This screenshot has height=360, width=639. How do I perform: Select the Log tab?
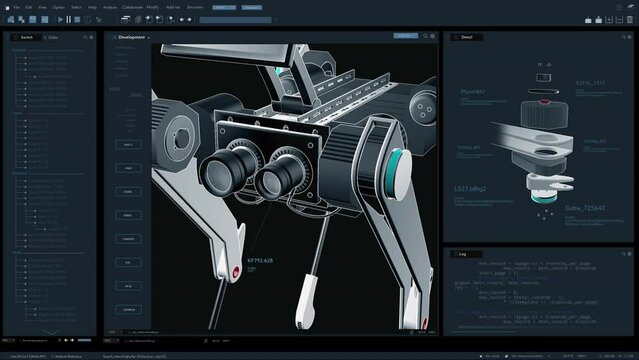pyautogui.click(x=467, y=254)
